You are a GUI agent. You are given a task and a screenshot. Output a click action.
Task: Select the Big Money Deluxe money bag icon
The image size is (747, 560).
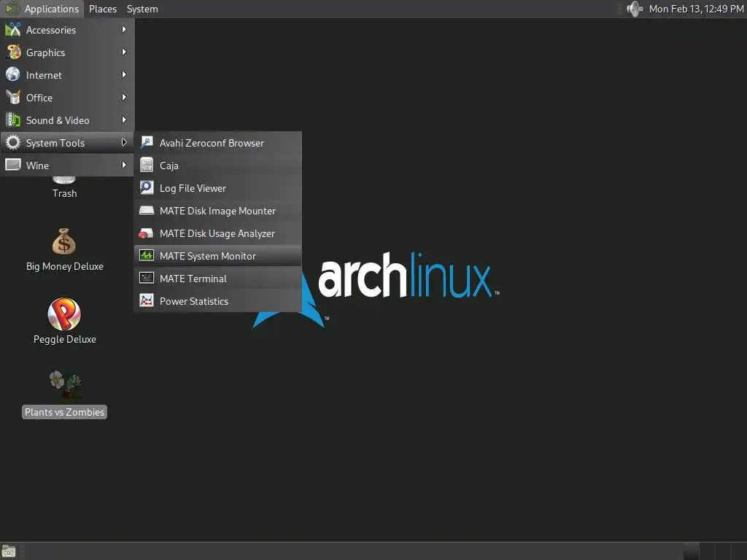(x=64, y=241)
